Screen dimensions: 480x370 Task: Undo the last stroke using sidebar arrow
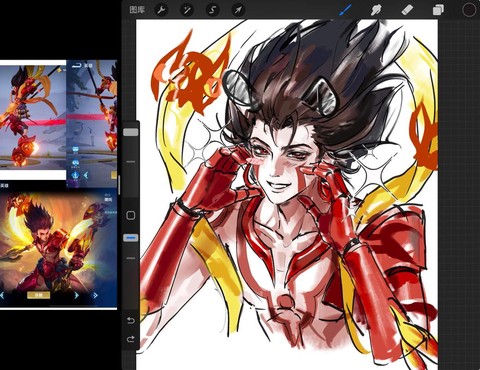pos(131,321)
